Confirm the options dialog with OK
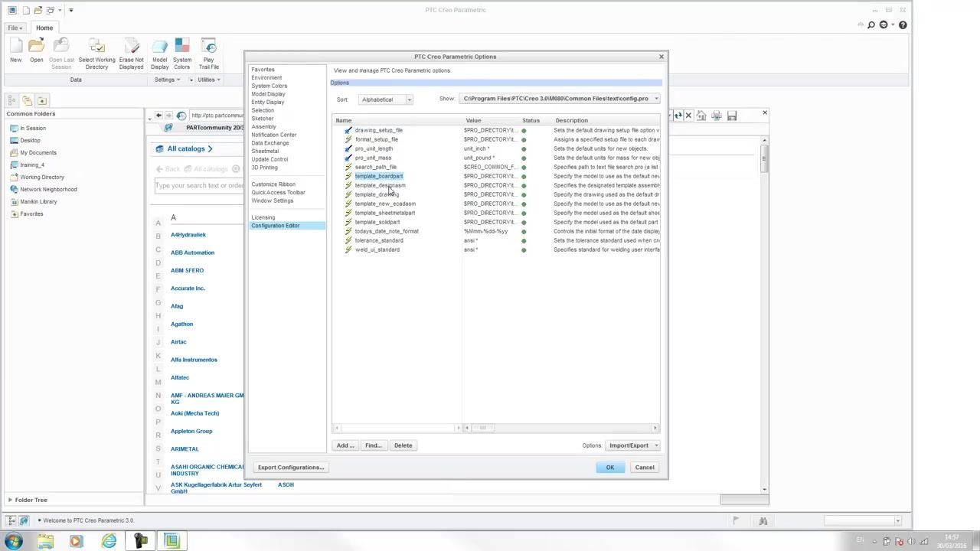The image size is (980, 551). coord(610,468)
